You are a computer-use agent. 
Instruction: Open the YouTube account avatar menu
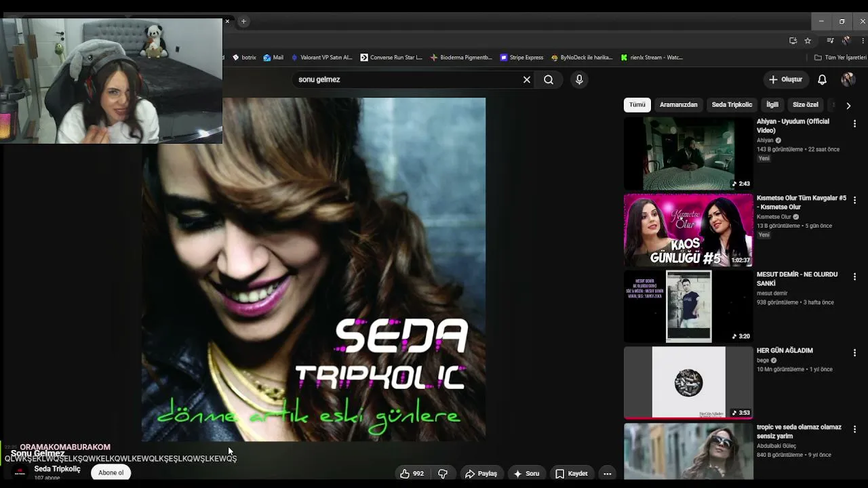click(x=848, y=79)
